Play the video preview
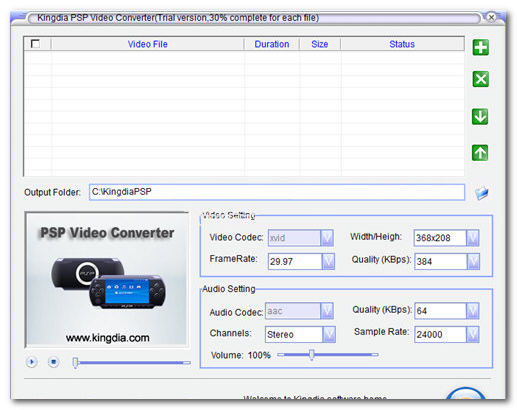517x410 pixels. (32, 362)
